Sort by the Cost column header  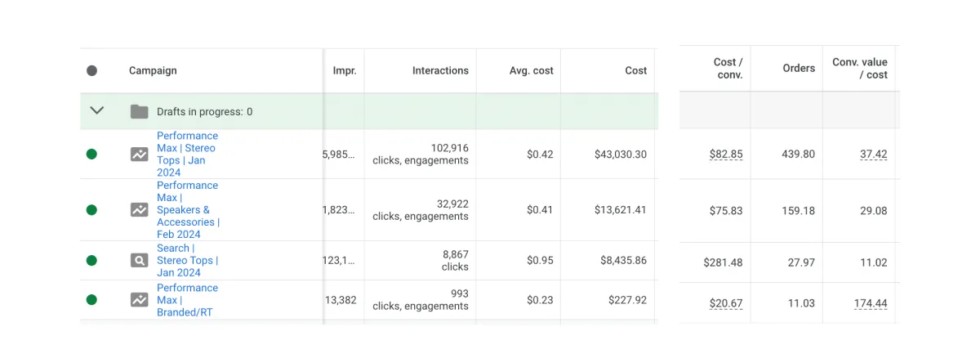coord(636,70)
